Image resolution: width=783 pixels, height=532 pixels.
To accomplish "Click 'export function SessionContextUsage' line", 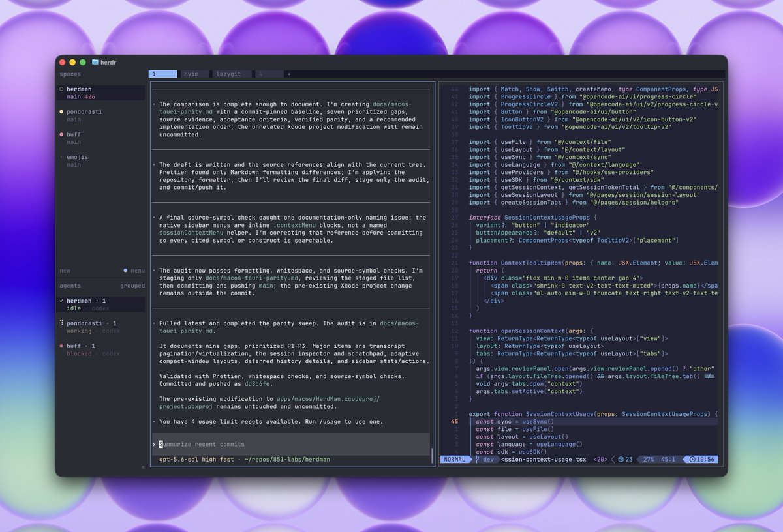I will [593, 414].
